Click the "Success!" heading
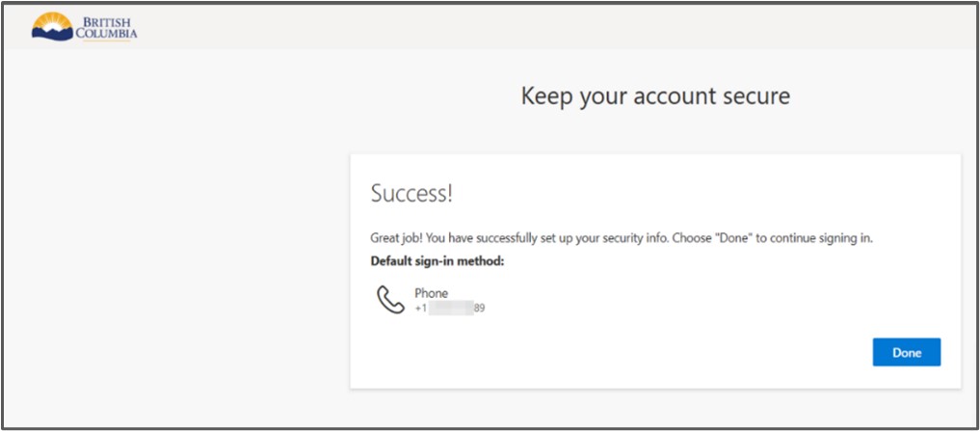980x431 pixels. click(x=411, y=194)
